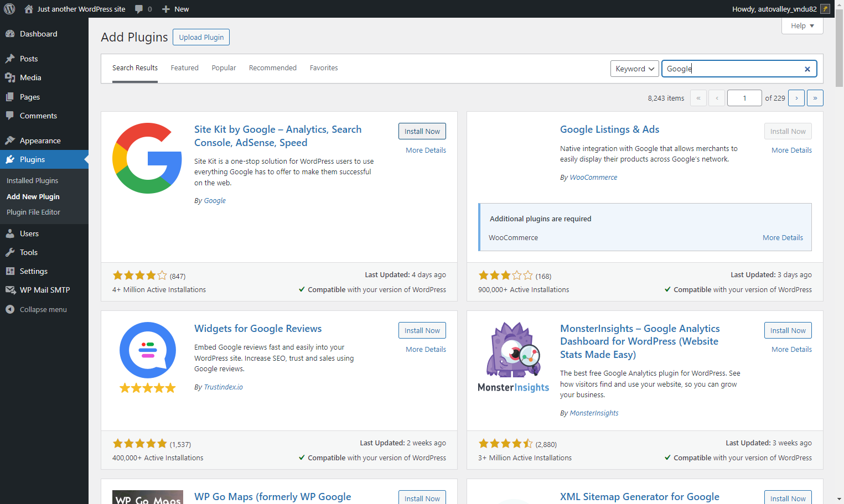Click the Media icon in sidebar
The height and width of the screenshot is (504, 844).
click(x=10, y=77)
